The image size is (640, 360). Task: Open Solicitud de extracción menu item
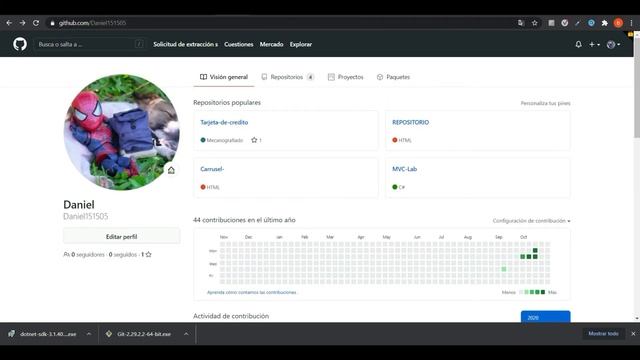(186, 44)
